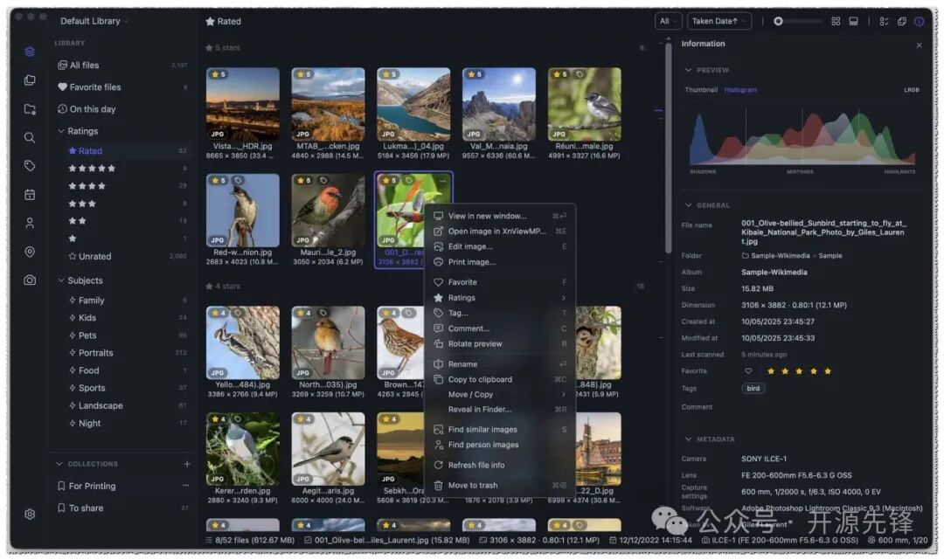Image resolution: width=944 pixels, height=560 pixels.
Task: Toggle favorite heart in Information panel
Action: pyautogui.click(x=748, y=371)
